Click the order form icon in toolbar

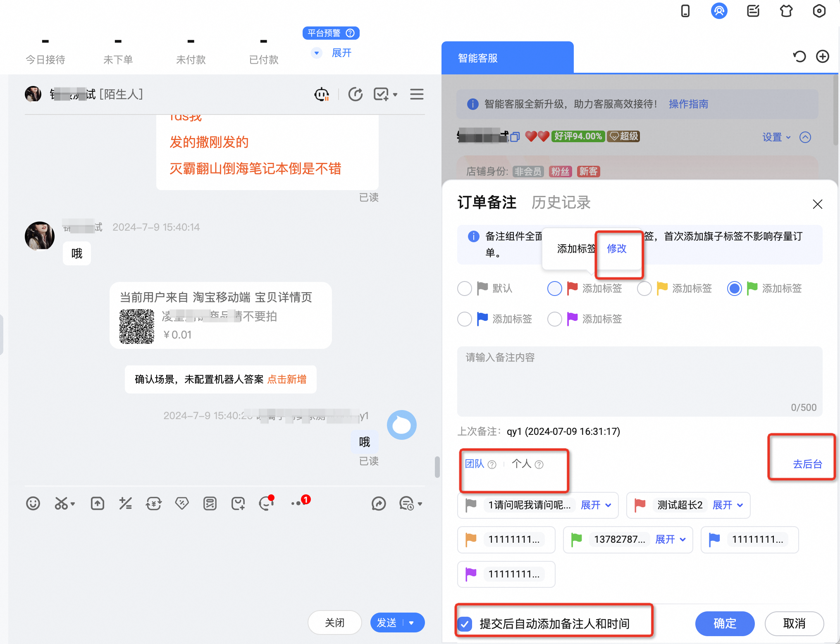210,503
